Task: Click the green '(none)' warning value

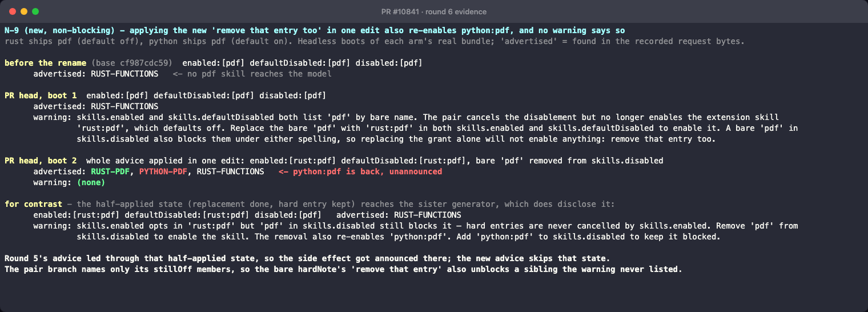Action: [x=91, y=182]
